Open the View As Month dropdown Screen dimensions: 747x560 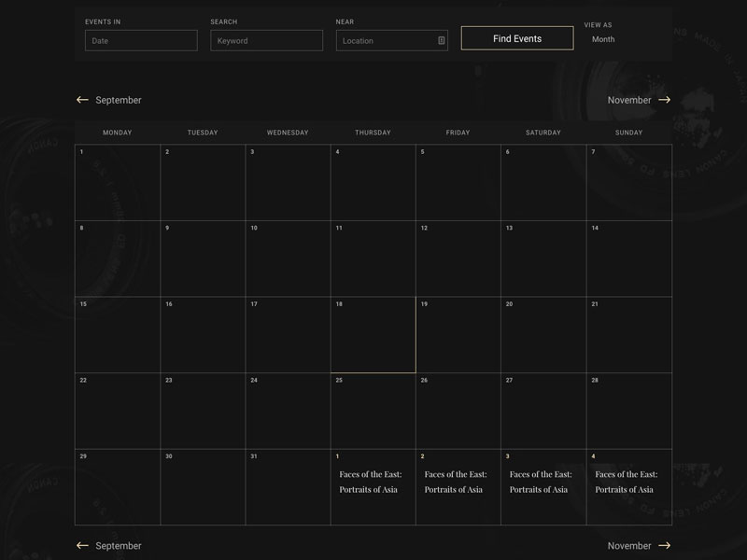603,39
